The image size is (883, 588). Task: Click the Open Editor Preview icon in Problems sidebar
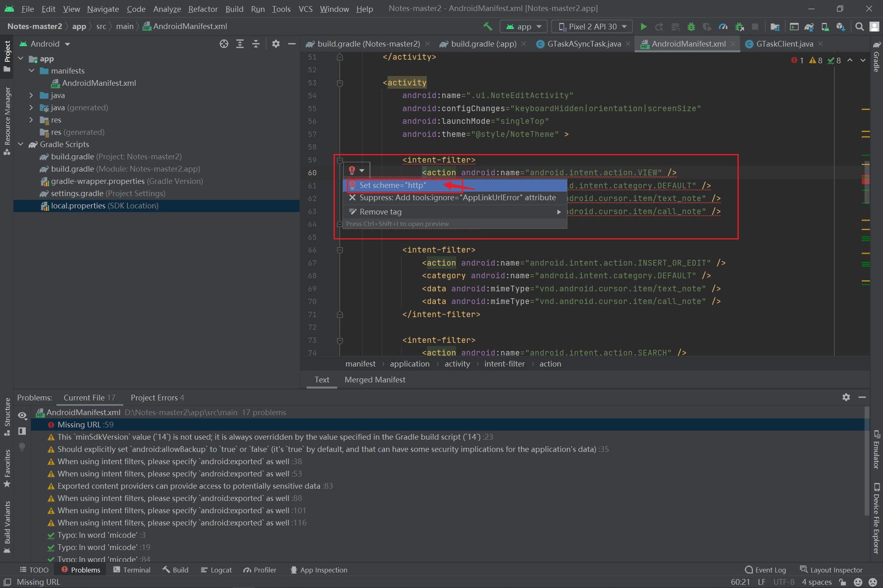22,431
